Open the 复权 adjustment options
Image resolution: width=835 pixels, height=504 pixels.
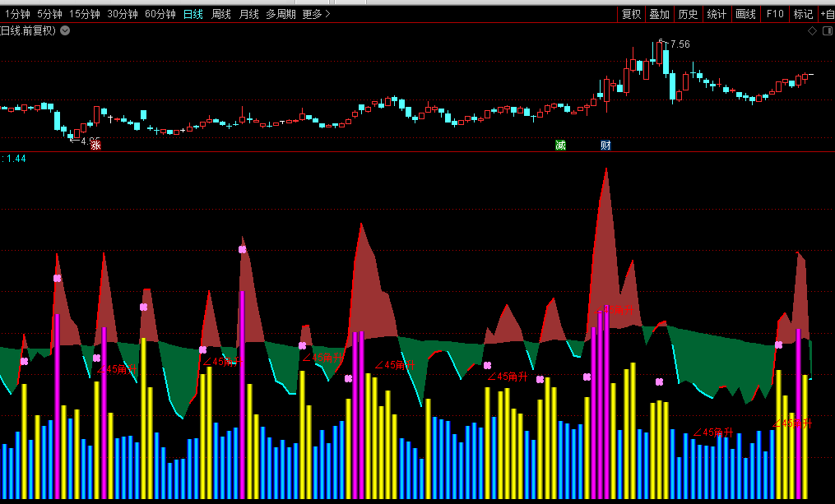631,14
